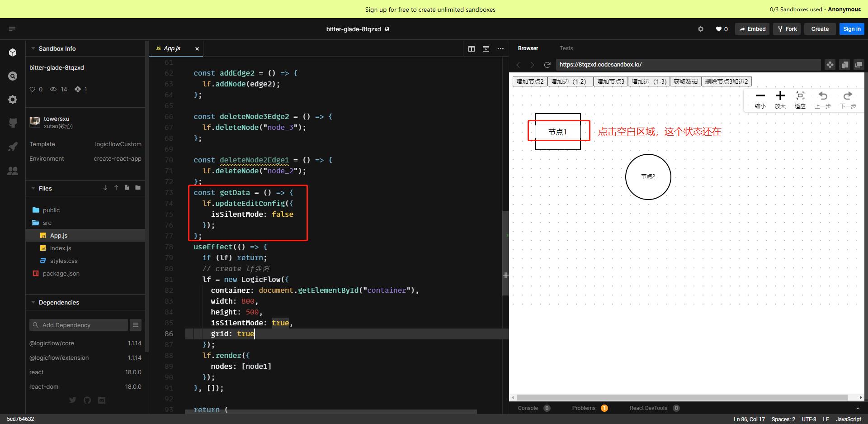Open the search panel in left sidebar
Viewport: 868px width, 424px height.
coord(13,76)
